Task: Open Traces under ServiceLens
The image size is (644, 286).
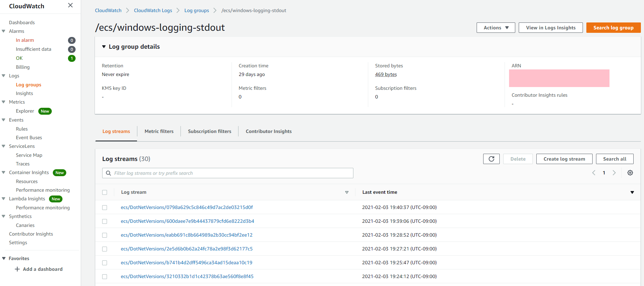Action: (23, 164)
